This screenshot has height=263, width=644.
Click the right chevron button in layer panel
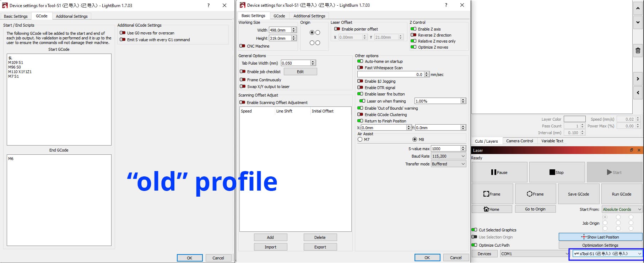tap(638, 79)
